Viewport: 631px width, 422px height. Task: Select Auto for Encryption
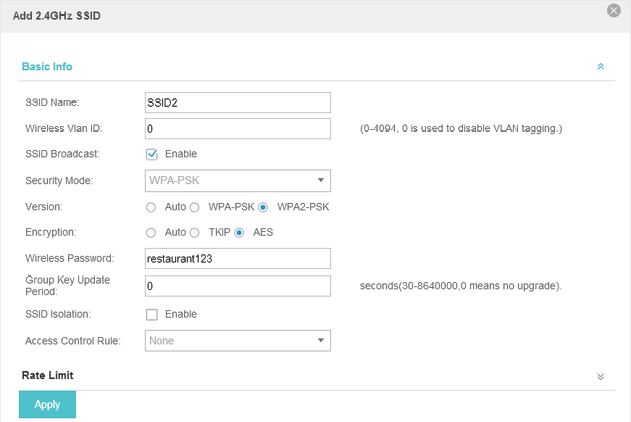click(x=151, y=233)
